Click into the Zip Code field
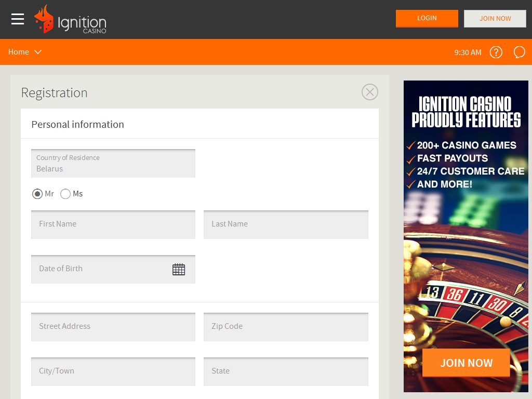Screen dimensions: 532x399 [286, 327]
